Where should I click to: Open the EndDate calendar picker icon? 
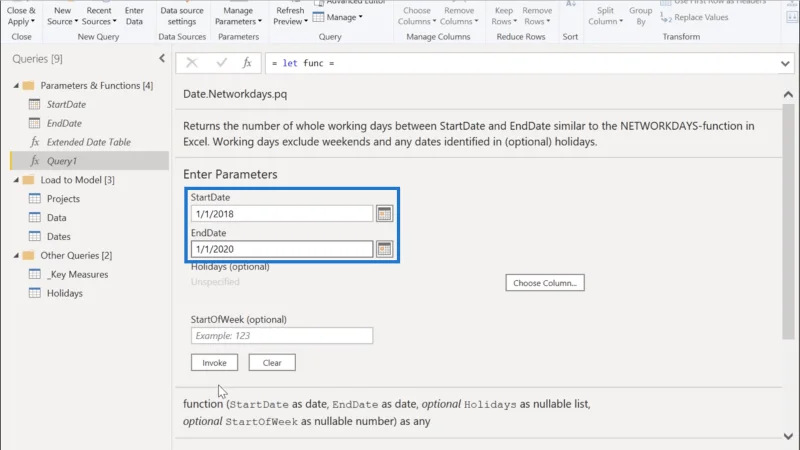[x=384, y=249]
